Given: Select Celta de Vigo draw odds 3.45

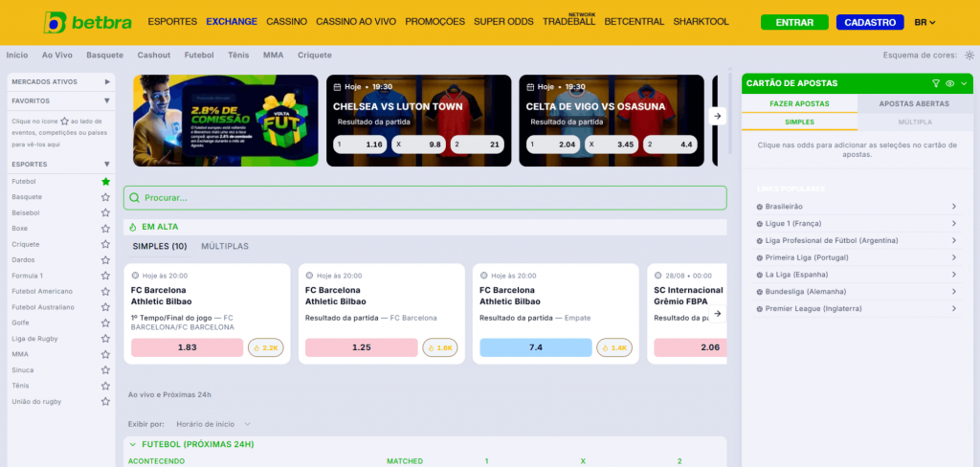Looking at the screenshot, I should click(612, 145).
